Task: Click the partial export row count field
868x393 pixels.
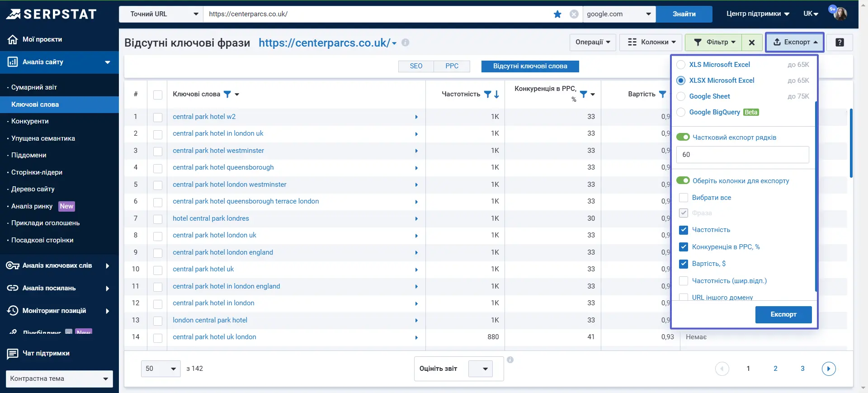Action: pos(742,155)
